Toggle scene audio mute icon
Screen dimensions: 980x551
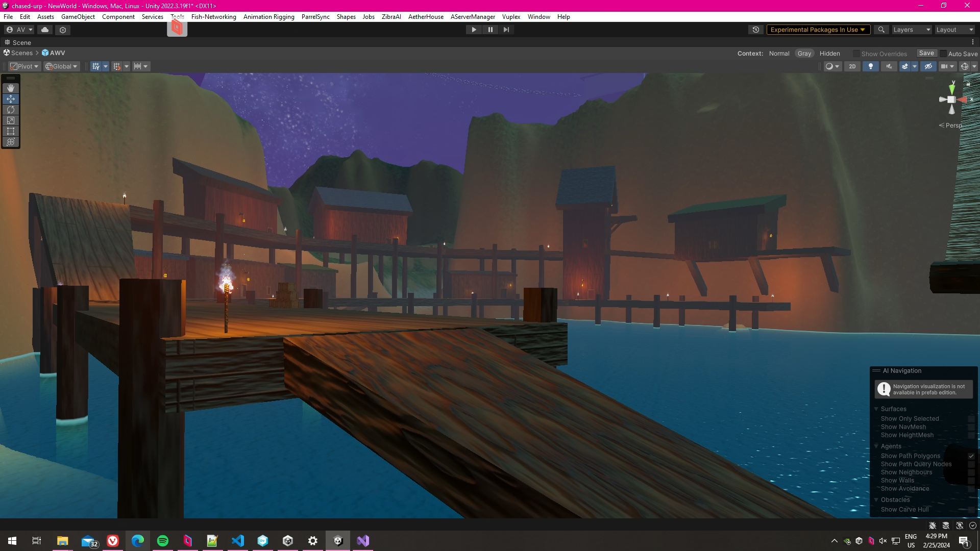889,66
